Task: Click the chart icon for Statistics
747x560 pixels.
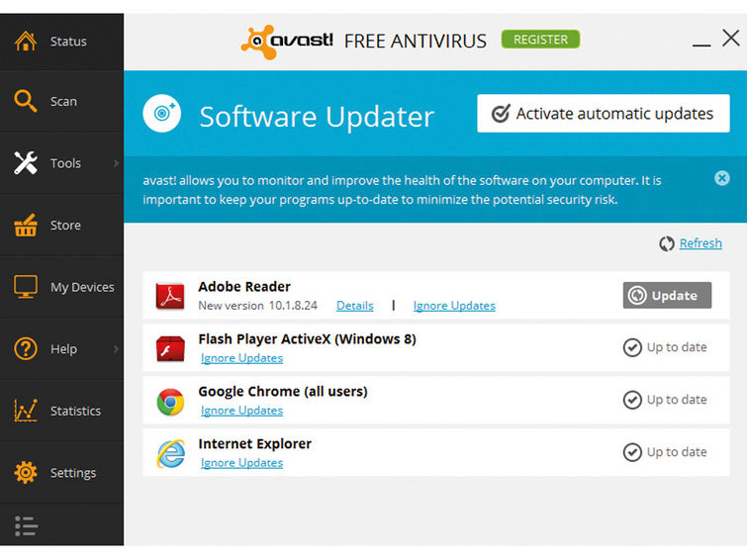Action: [x=26, y=411]
